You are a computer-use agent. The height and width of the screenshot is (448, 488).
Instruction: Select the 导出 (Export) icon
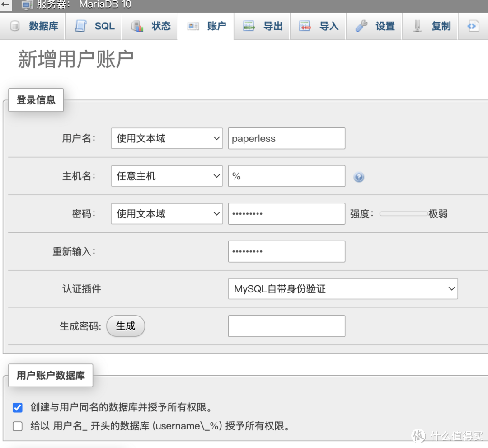tap(249, 26)
